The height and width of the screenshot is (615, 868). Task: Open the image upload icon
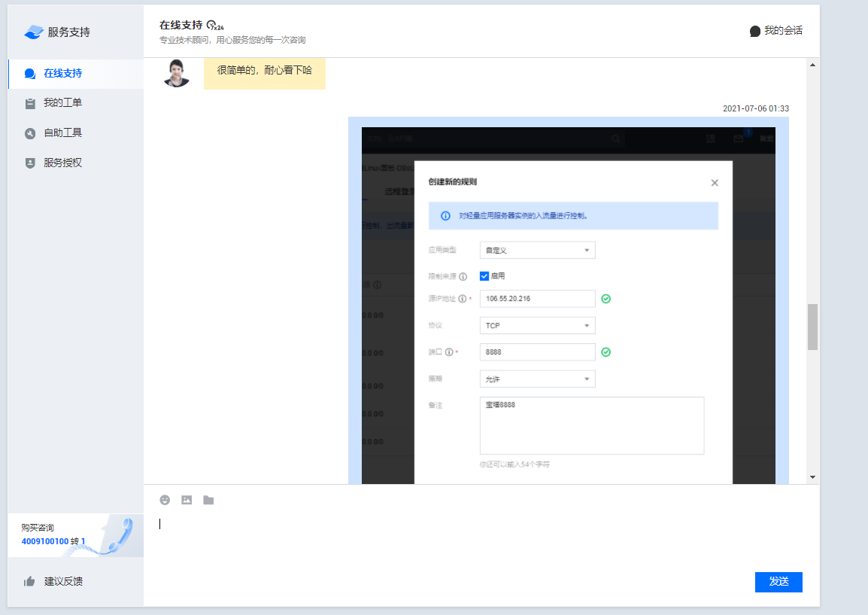coord(187,500)
